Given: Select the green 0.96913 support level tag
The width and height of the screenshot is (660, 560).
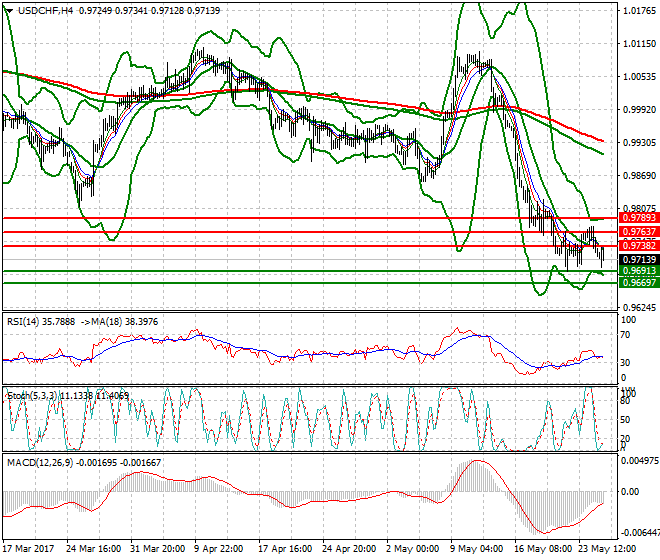Looking at the screenshot, I should (x=628, y=271).
